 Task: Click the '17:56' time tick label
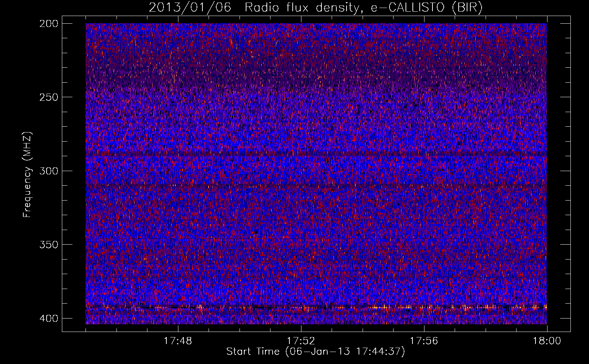[424, 341]
